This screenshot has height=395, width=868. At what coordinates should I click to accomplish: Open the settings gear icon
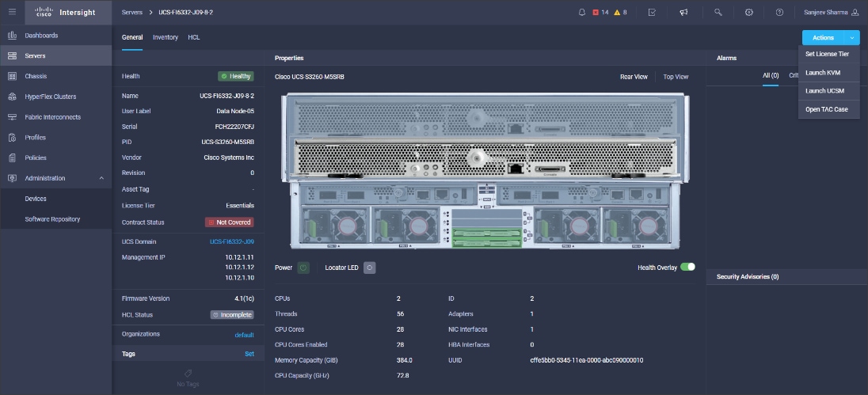tap(749, 12)
